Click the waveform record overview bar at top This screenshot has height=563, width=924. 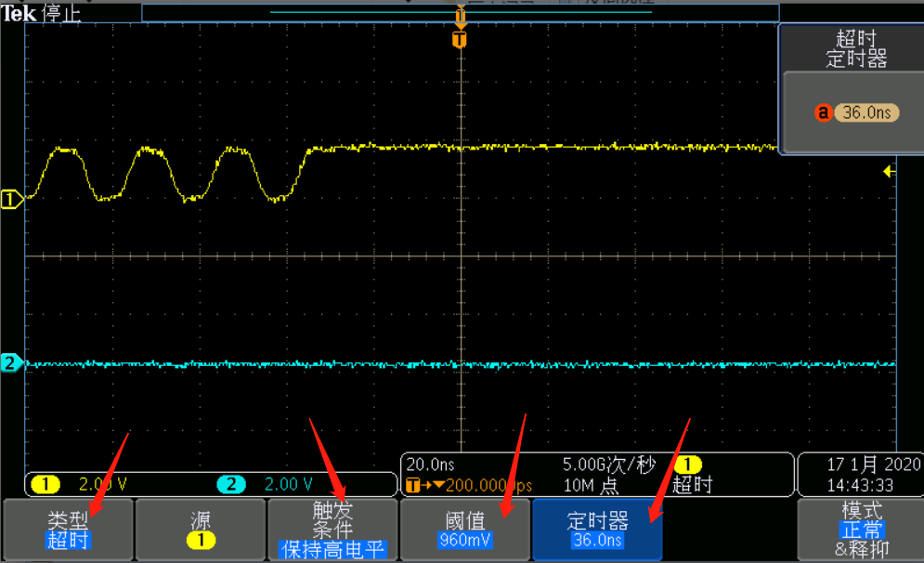coord(461,12)
